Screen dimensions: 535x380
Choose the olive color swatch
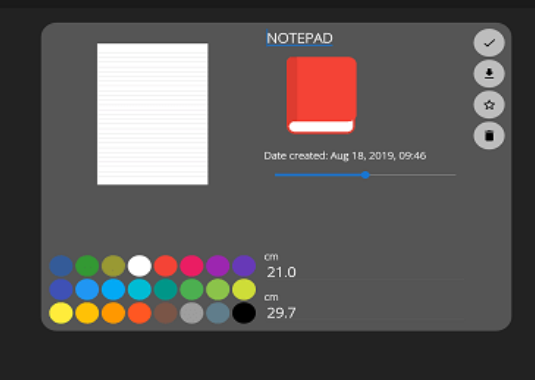(113, 266)
